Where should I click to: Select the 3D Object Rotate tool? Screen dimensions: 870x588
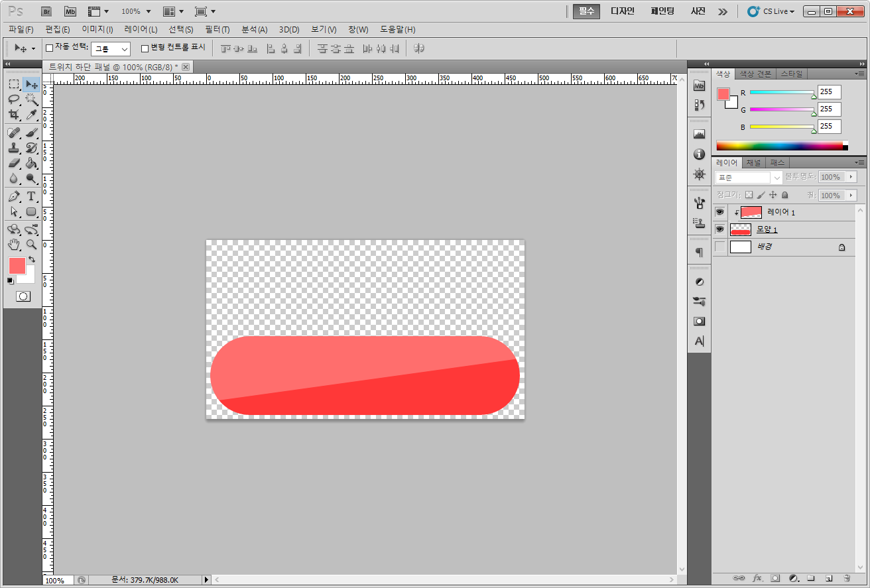pos(14,229)
